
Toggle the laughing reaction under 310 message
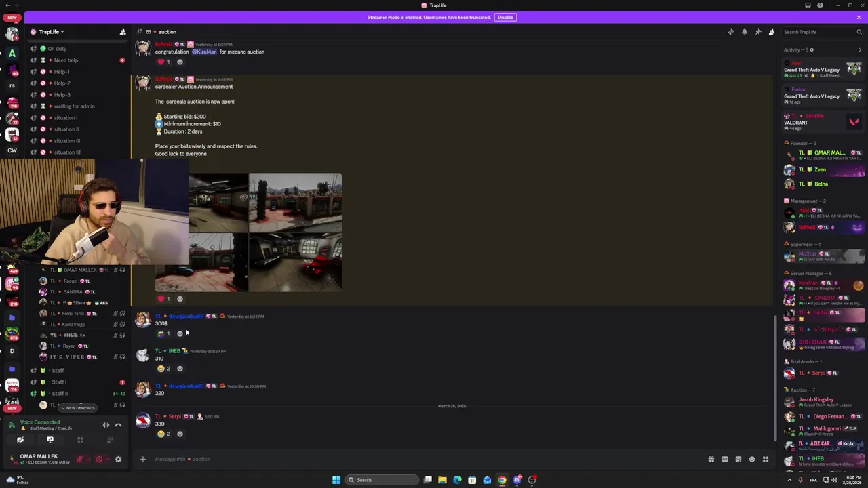(x=164, y=369)
